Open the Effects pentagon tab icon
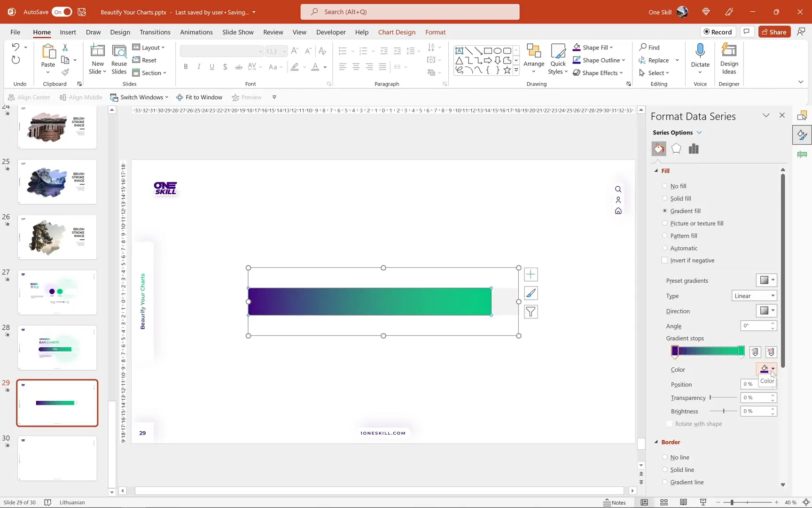 676,149
